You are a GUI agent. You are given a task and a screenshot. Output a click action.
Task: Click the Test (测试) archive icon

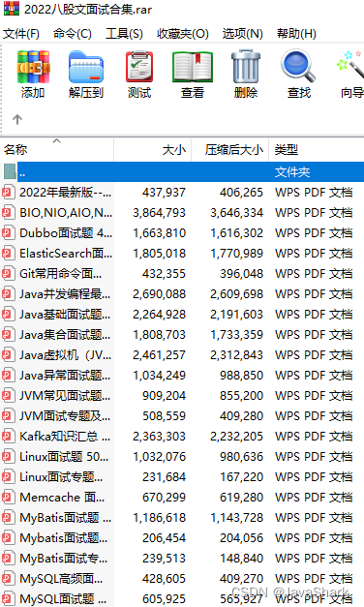click(x=139, y=67)
